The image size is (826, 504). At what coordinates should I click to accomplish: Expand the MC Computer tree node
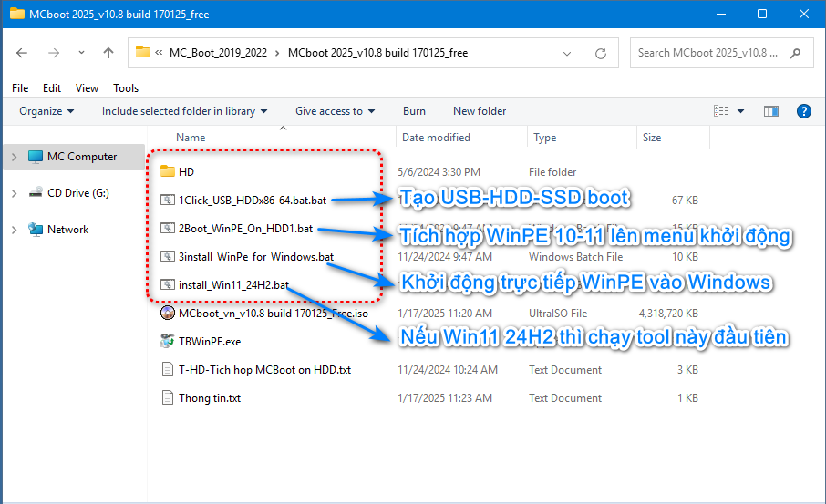click(14, 157)
